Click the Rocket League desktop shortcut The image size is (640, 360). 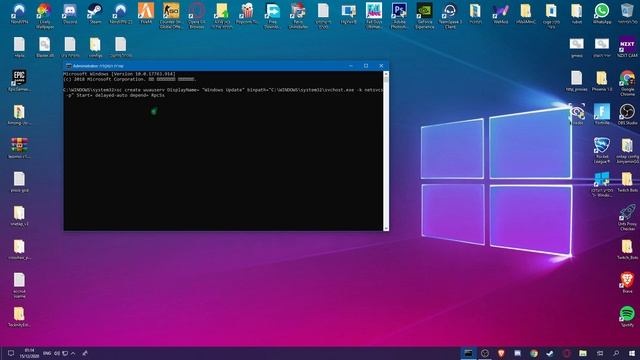(602, 150)
